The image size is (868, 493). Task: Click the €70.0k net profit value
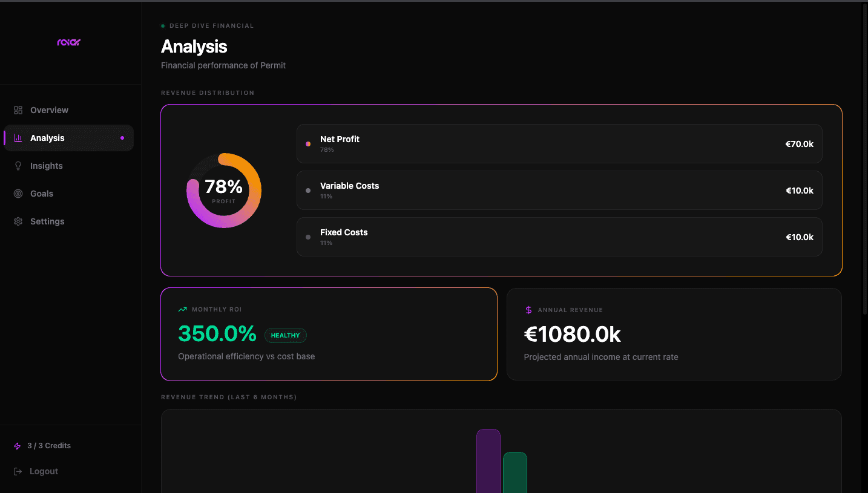[799, 144]
